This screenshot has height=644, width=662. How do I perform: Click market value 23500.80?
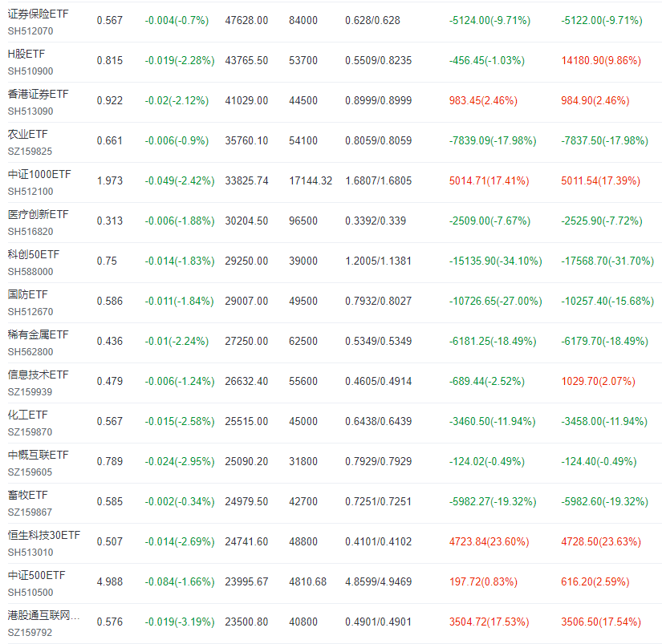[246, 622]
